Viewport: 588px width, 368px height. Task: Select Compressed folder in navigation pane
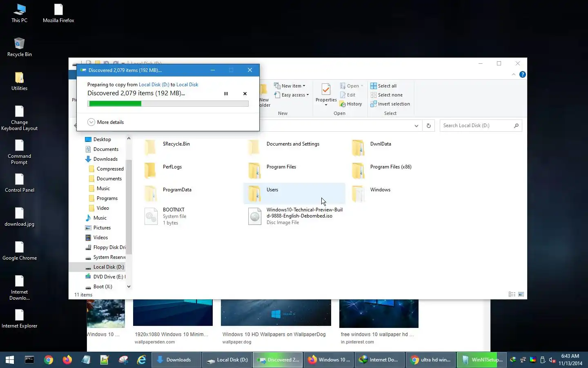point(106,169)
